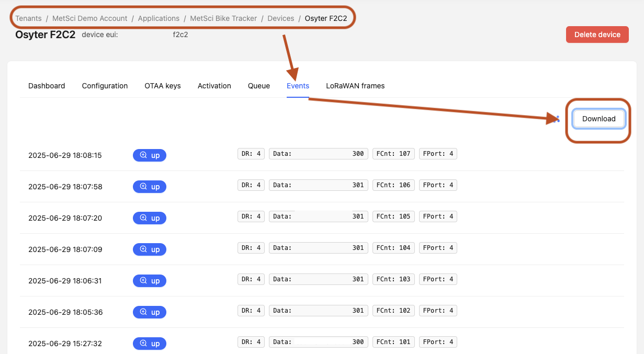Open the 18:06:31 up event badge
The height and width of the screenshot is (354, 644).
149,281
